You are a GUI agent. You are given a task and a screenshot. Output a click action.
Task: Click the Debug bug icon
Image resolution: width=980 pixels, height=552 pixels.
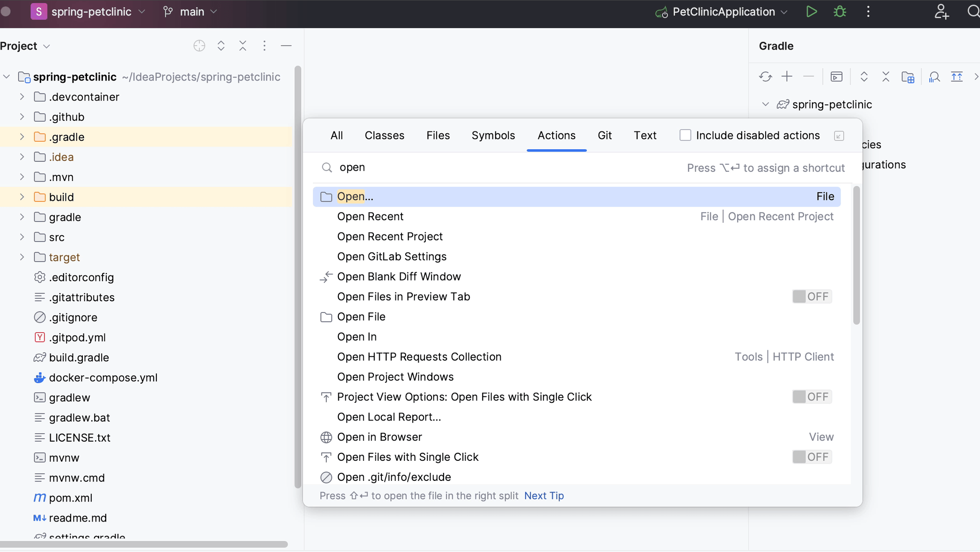tap(840, 12)
